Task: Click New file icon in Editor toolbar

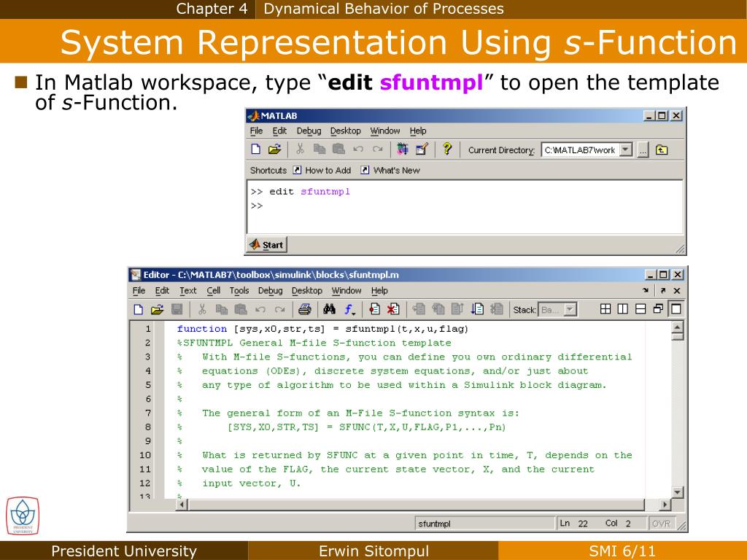Action: pyautogui.click(x=138, y=309)
